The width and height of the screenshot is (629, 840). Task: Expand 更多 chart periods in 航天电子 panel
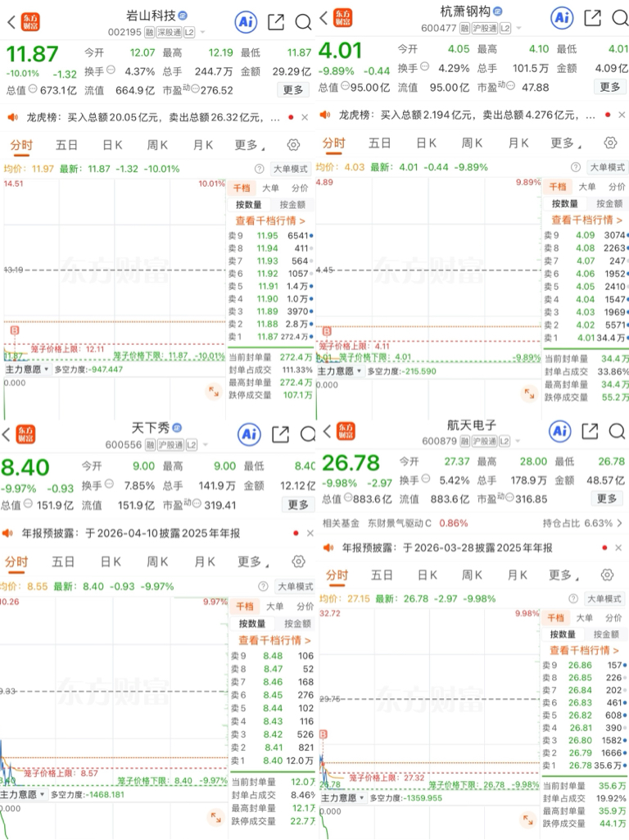(x=563, y=575)
